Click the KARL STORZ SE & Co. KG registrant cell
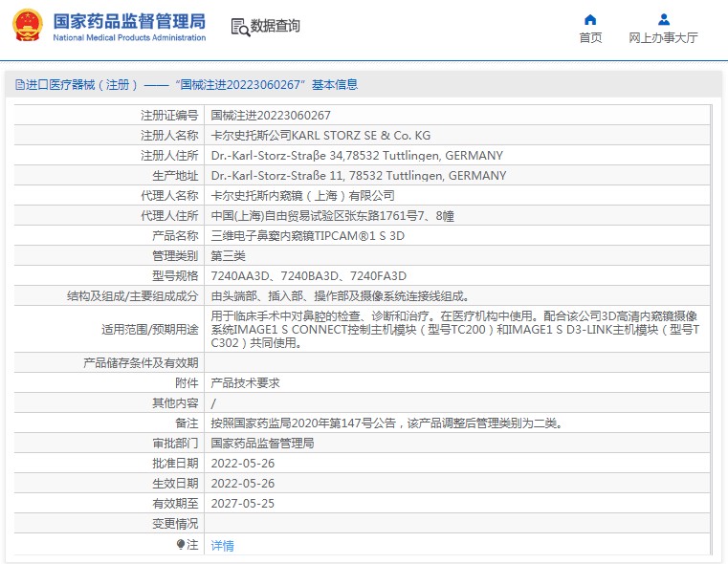Screen dimensions: 728x564 tap(320, 136)
